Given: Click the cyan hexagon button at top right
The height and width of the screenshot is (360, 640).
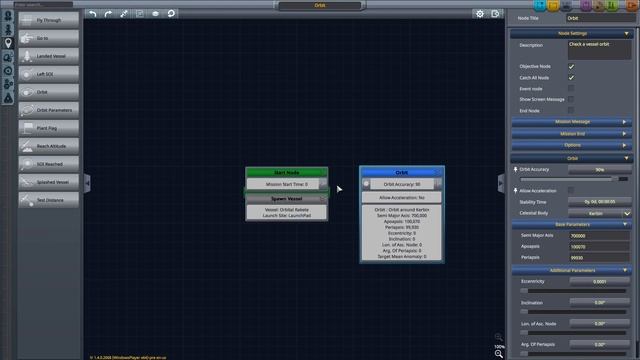Looking at the screenshot, I should (540, 5).
